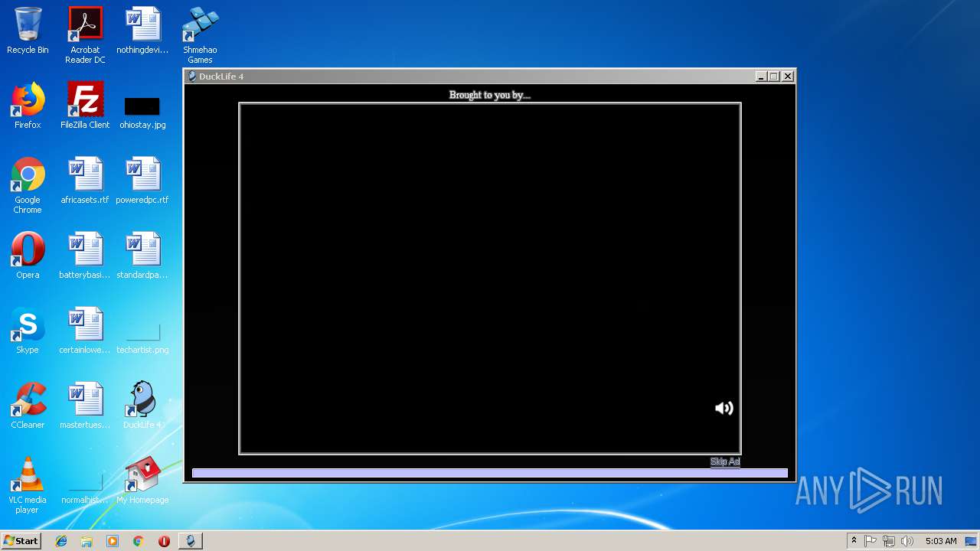Open Chrome from the taskbar
The height and width of the screenshot is (551, 980).
[x=138, y=541]
